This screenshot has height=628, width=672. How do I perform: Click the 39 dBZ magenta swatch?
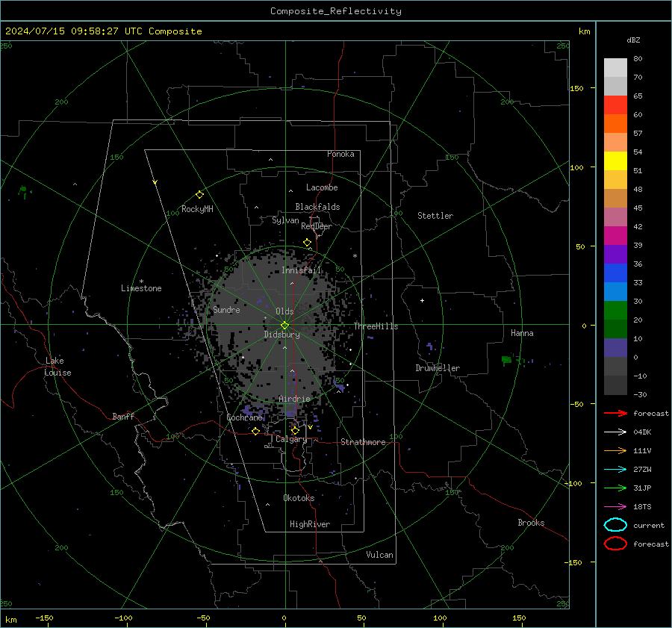coord(615,236)
